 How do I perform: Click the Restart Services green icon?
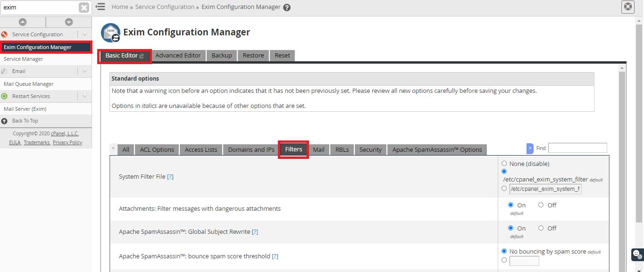[4, 96]
